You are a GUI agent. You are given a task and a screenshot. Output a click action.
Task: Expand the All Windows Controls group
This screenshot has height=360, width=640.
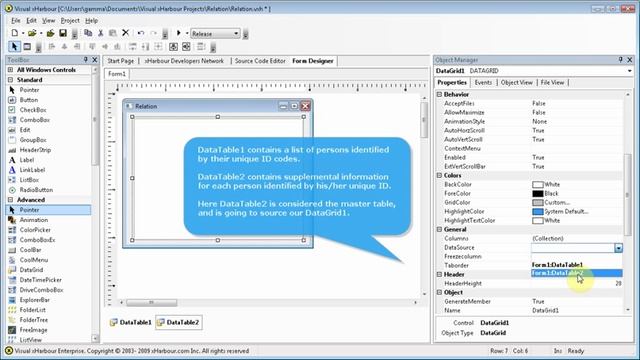point(11,70)
